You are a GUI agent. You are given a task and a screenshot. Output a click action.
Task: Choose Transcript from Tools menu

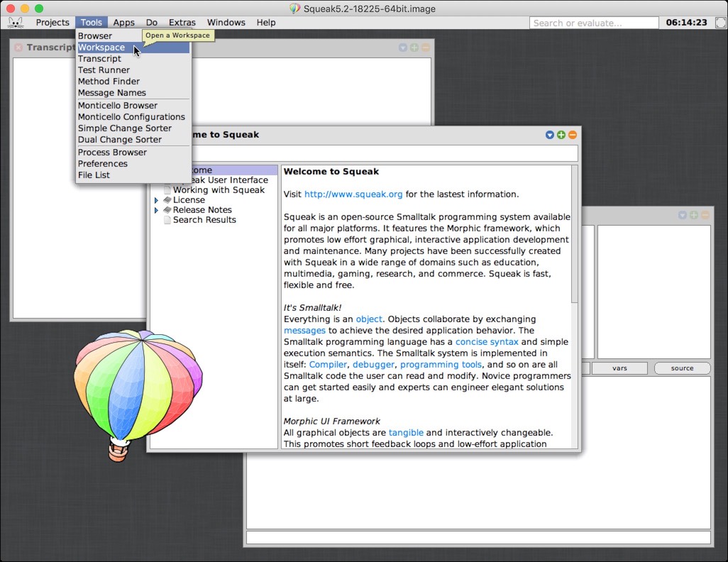[133, 58]
